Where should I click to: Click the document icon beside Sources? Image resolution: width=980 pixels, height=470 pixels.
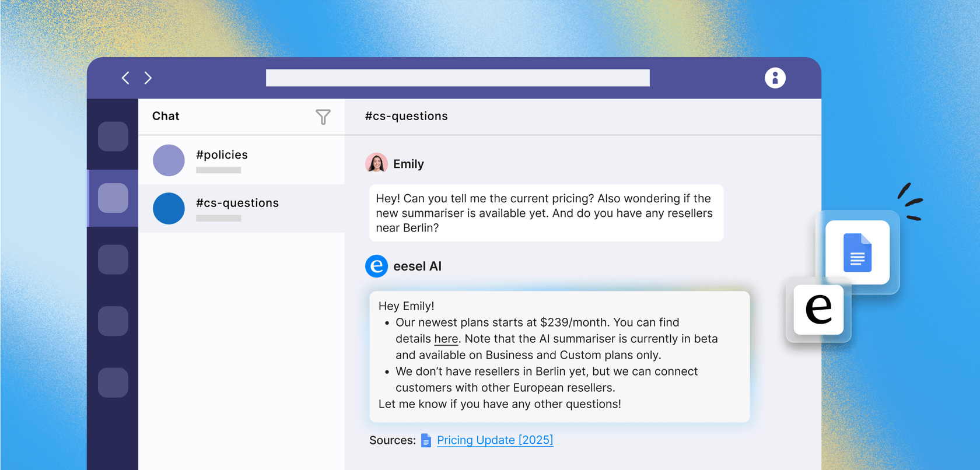[x=426, y=440]
